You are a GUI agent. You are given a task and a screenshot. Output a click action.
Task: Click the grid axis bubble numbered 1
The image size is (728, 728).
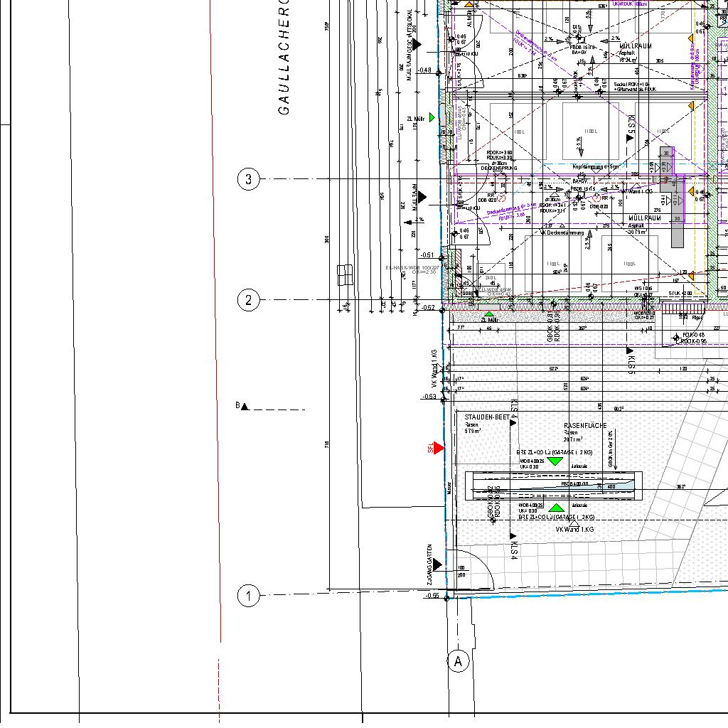click(248, 596)
